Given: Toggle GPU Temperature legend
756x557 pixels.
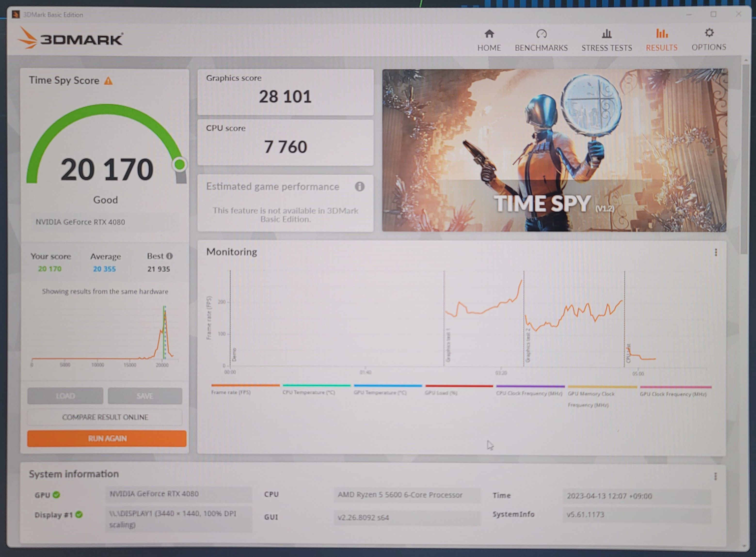Looking at the screenshot, I should [x=388, y=389].
